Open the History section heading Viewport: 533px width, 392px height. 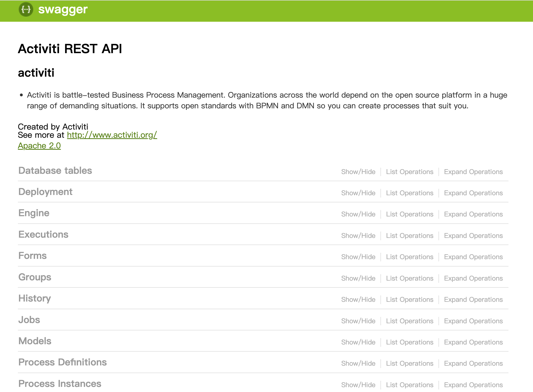(x=34, y=298)
